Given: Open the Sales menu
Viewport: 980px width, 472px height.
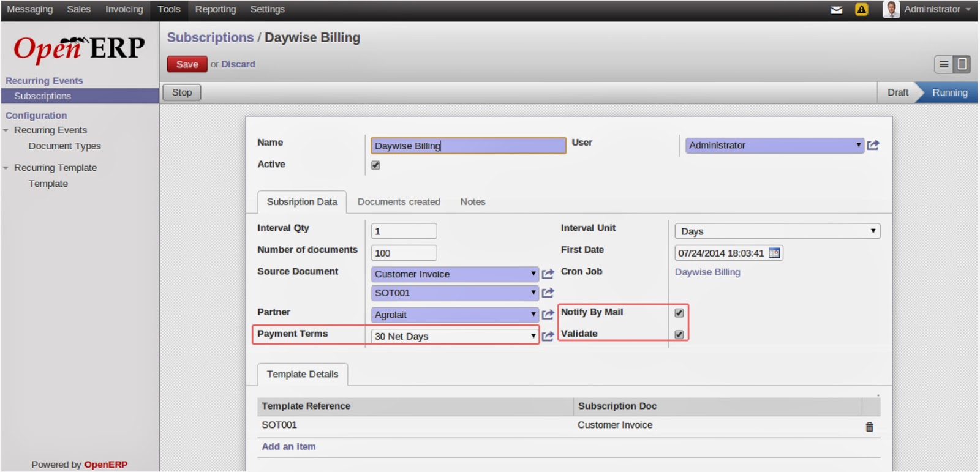Looking at the screenshot, I should coord(78,9).
